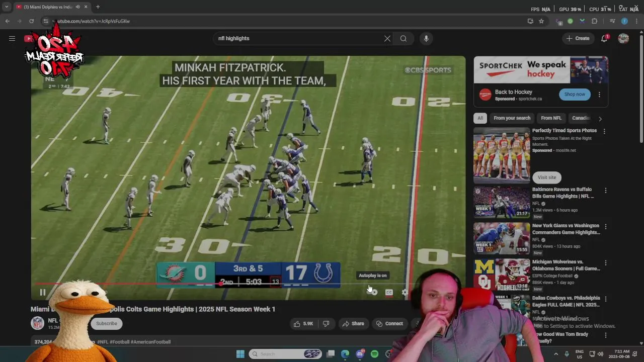Select the From your search chip

point(512,118)
